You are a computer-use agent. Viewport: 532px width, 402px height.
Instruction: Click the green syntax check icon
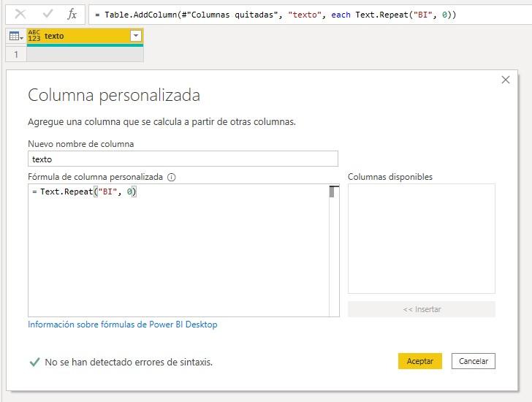pyautogui.click(x=34, y=362)
